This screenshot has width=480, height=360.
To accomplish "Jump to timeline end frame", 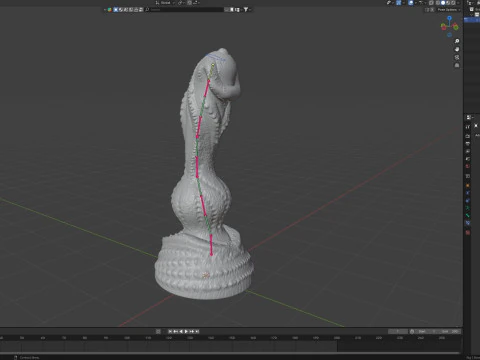I will pyautogui.click(x=197, y=331).
